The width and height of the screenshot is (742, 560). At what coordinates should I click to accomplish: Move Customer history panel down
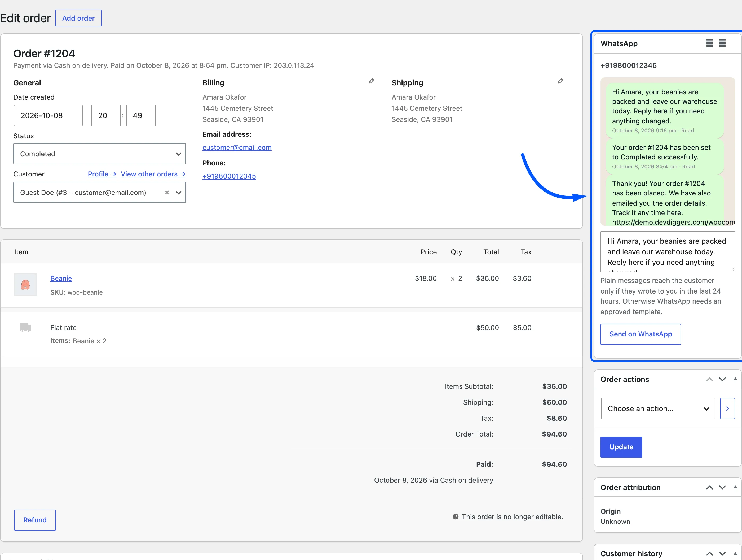(x=722, y=554)
